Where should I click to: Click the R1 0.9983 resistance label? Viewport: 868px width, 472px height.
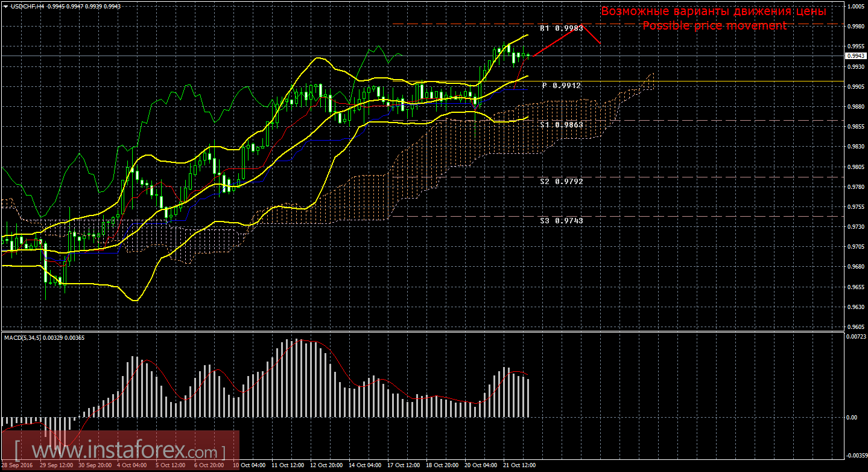coord(561,28)
